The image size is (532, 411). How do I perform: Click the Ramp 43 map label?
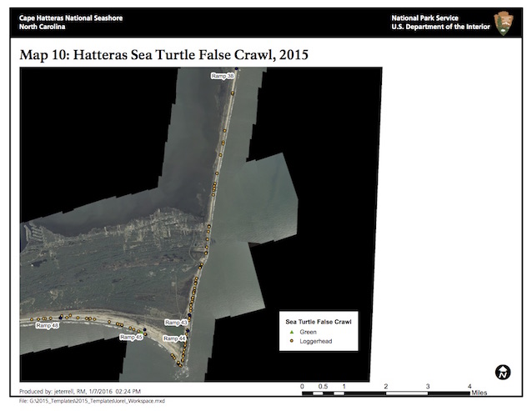tap(176, 322)
